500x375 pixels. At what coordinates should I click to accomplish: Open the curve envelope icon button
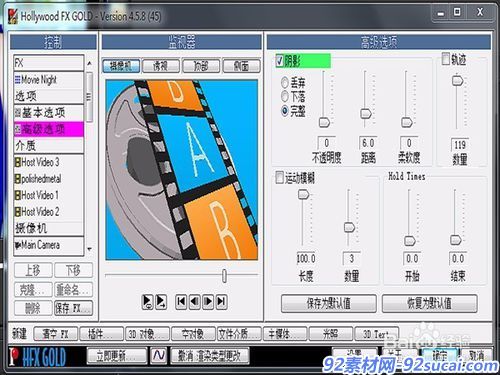coord(159,355)
